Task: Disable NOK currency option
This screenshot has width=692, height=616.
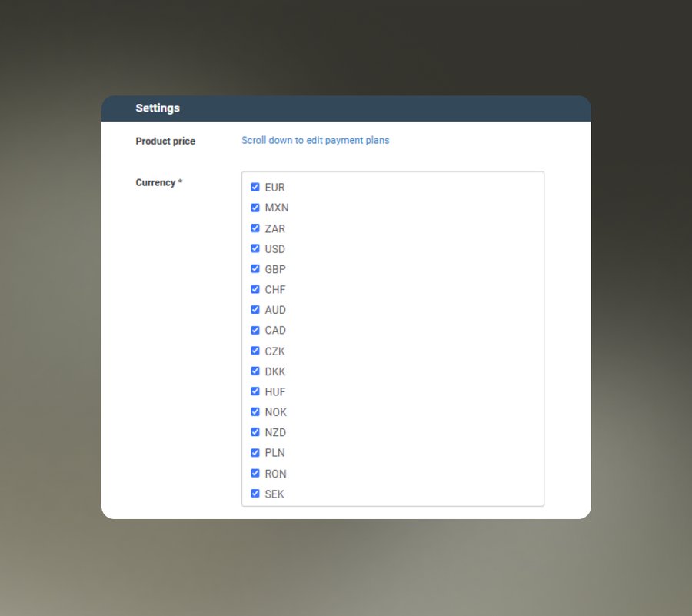Action: tap(255, 411)
